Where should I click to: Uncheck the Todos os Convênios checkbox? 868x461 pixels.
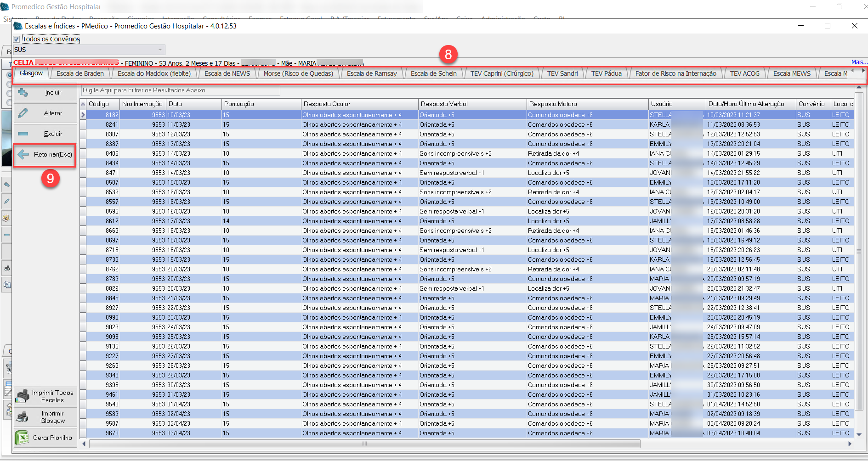tap(17, 39)
